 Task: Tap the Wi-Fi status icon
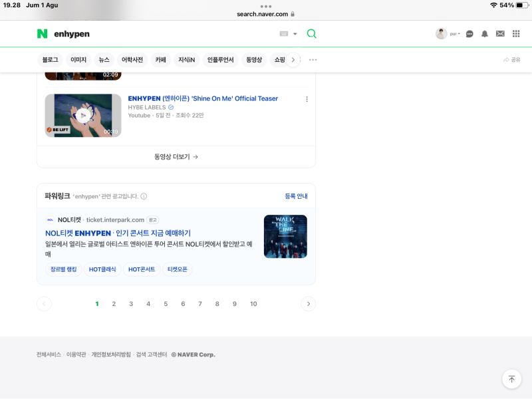(493, 5)
